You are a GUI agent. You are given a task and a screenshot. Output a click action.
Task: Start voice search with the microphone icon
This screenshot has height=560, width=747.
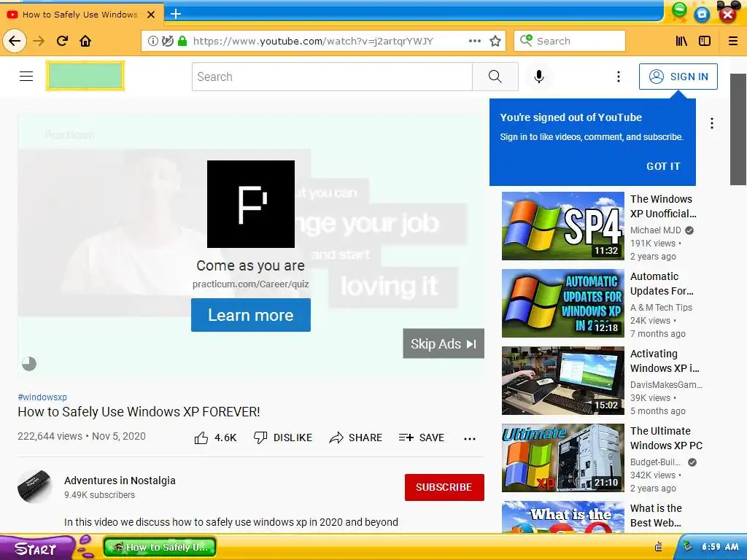539,77
